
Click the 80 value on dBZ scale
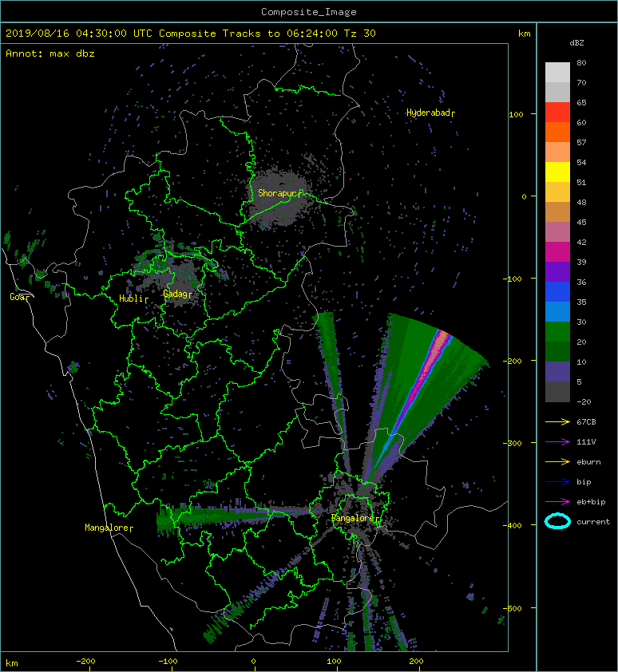(x=581, y=62)
